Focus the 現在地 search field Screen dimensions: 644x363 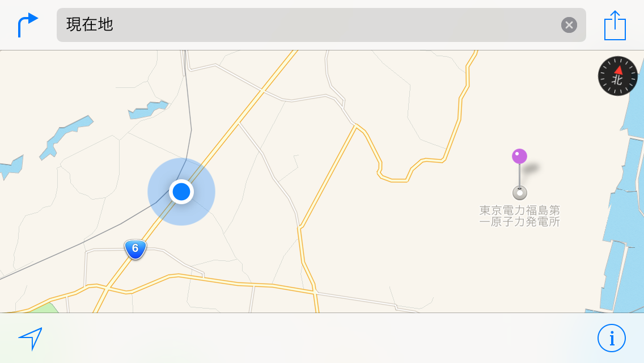pos(321,25)
